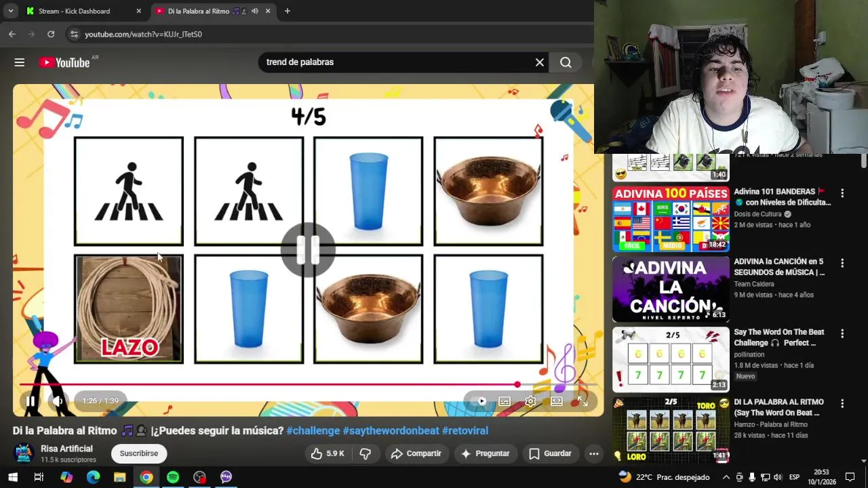
Task: Open the Risa Artificial channel name
Action: coord(66,449)
